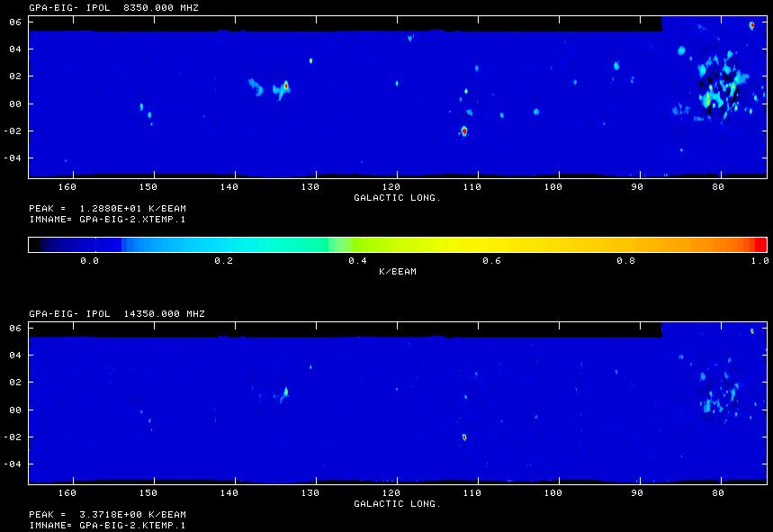Click the 80 longitude tick label on bottom map
Image resolution: width=773 pixels, height=532 pixels.
pos(717,493)
